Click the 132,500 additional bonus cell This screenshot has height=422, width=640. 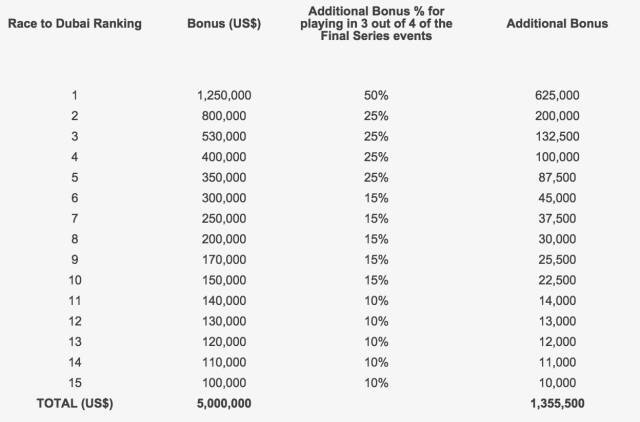click(557, 136)
